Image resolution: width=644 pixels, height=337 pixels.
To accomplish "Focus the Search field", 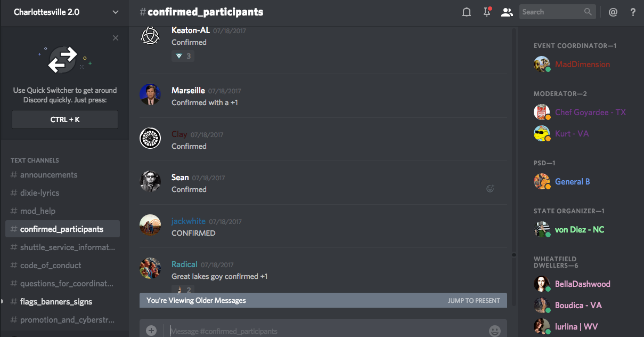I will (557, 12).
